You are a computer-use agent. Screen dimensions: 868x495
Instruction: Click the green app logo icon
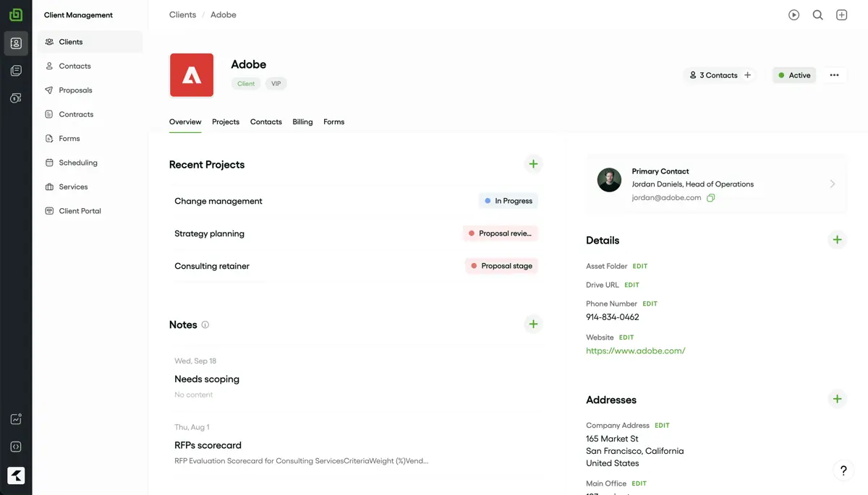coord(16,14)
